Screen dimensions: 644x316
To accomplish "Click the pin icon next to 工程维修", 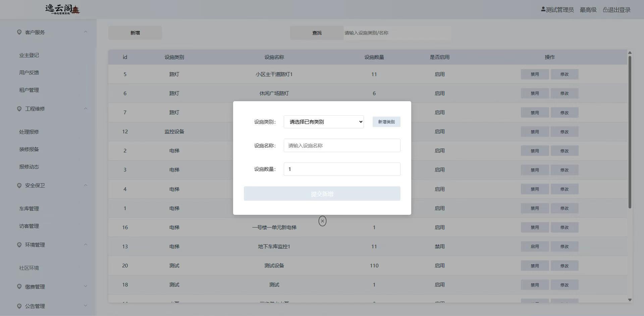I will (19, 109).
